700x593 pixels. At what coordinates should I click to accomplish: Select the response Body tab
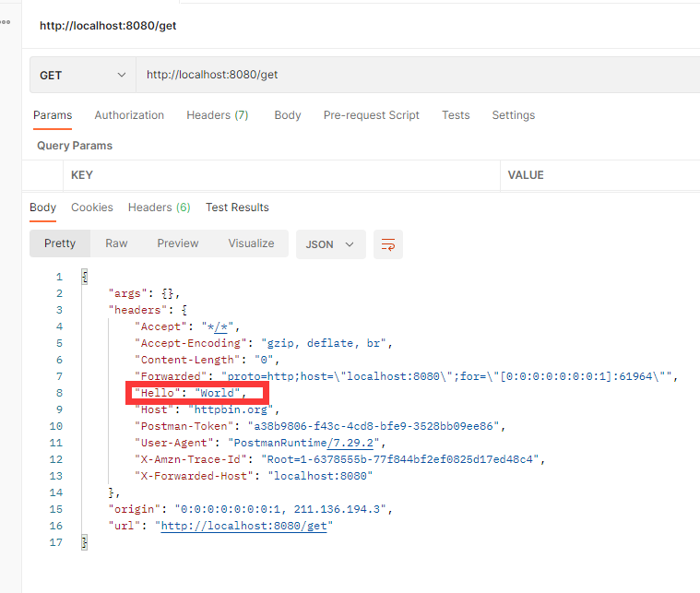point(42,208)
